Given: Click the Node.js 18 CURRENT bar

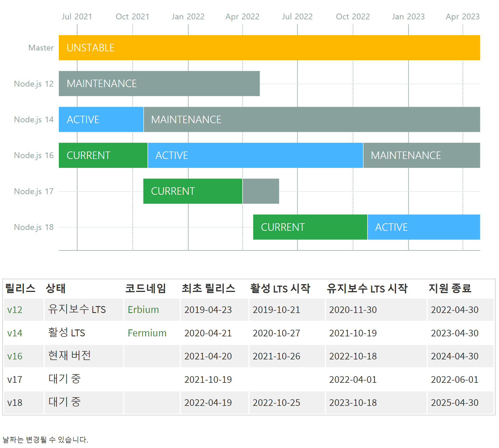Looking at the screenshot, I should pos(310,227).
